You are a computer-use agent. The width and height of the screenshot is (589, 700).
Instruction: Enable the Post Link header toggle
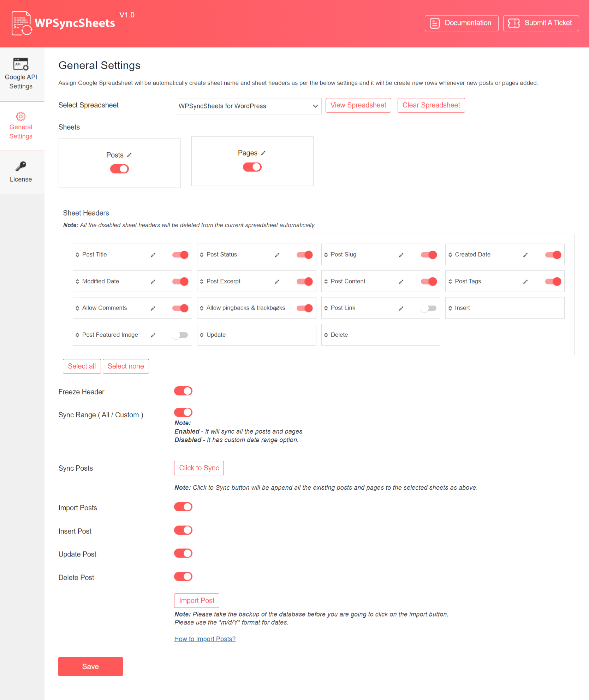click(x=428, y=308)
